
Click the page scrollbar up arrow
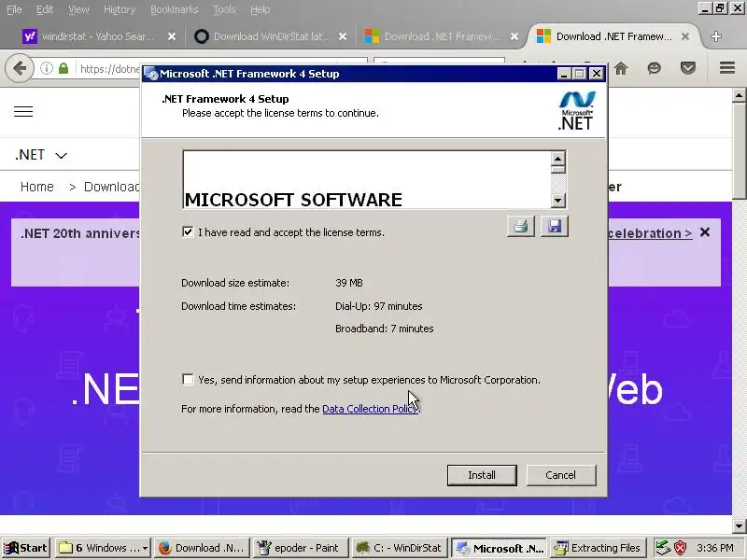point(740,95)
